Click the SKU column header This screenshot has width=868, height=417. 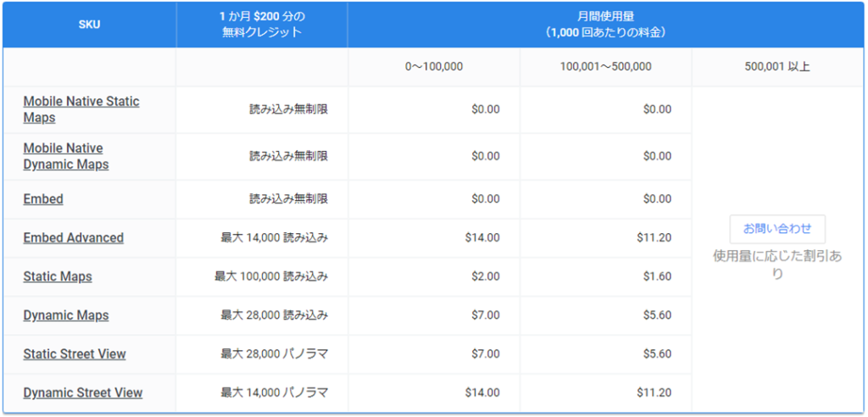point(88,25)
